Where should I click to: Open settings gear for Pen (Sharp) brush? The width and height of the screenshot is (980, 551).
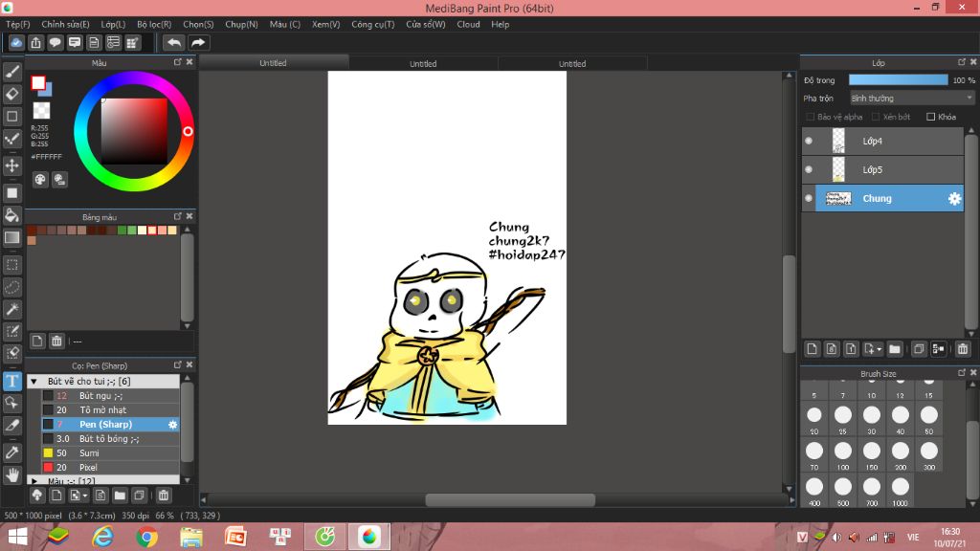pyautogui.click(x=172, y=424)
